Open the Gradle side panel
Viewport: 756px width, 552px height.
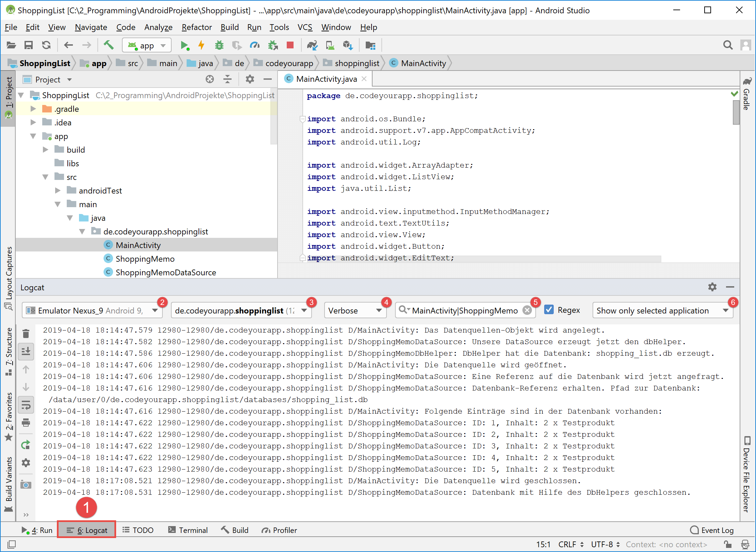(747, 94)
